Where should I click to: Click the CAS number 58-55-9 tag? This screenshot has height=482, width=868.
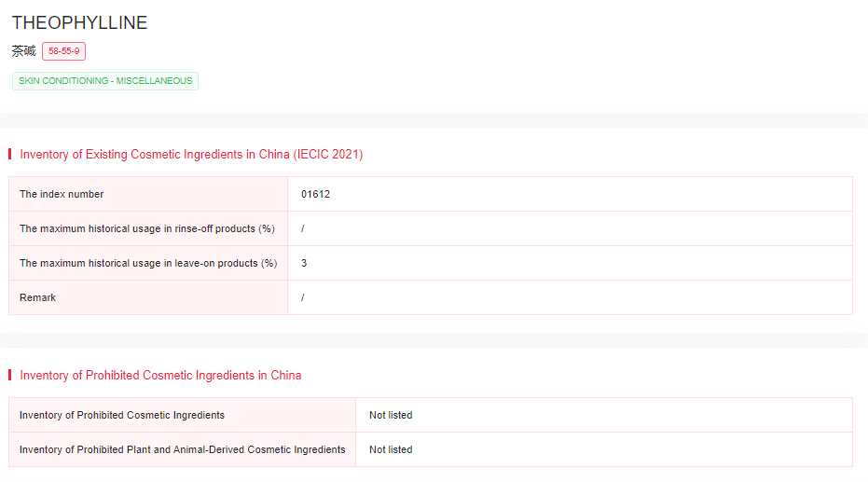click(63, 51)
